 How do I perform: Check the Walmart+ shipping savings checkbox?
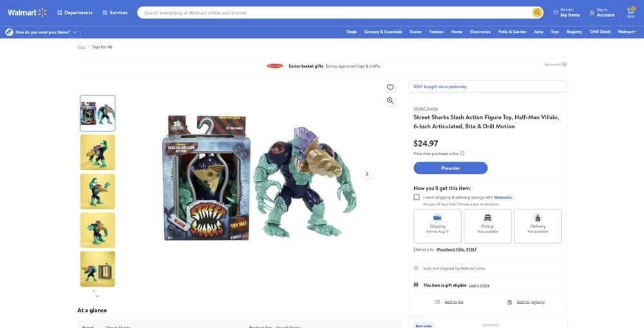point(417,197)
